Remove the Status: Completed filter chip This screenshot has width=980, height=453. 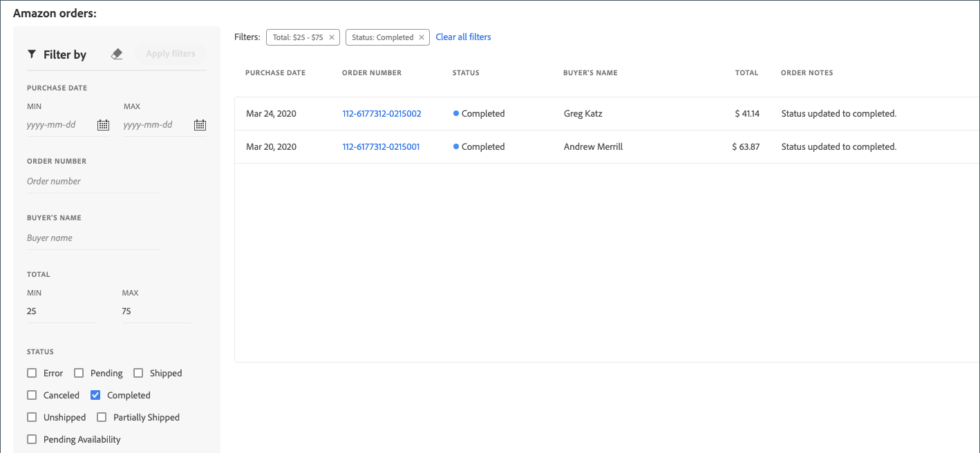click(422, 37)
